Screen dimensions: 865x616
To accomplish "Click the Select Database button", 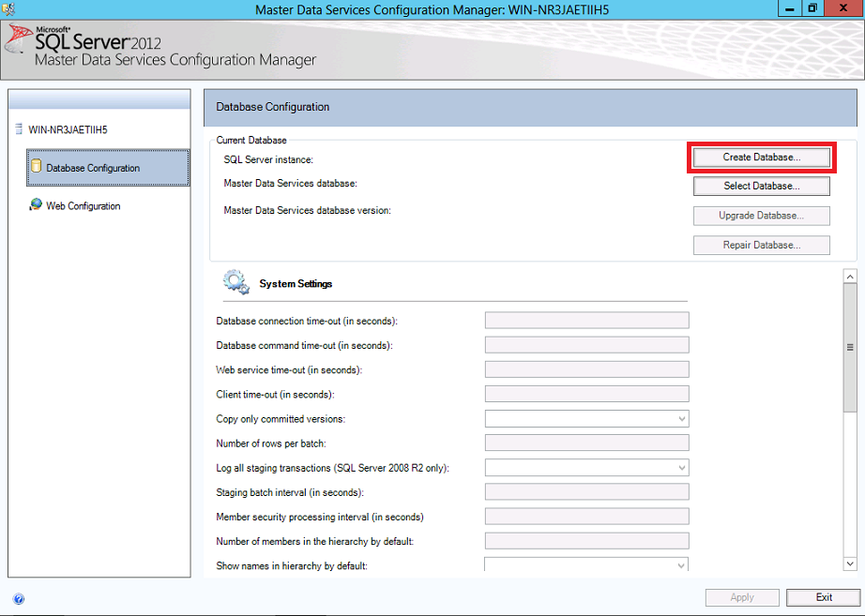I will 761,186.
